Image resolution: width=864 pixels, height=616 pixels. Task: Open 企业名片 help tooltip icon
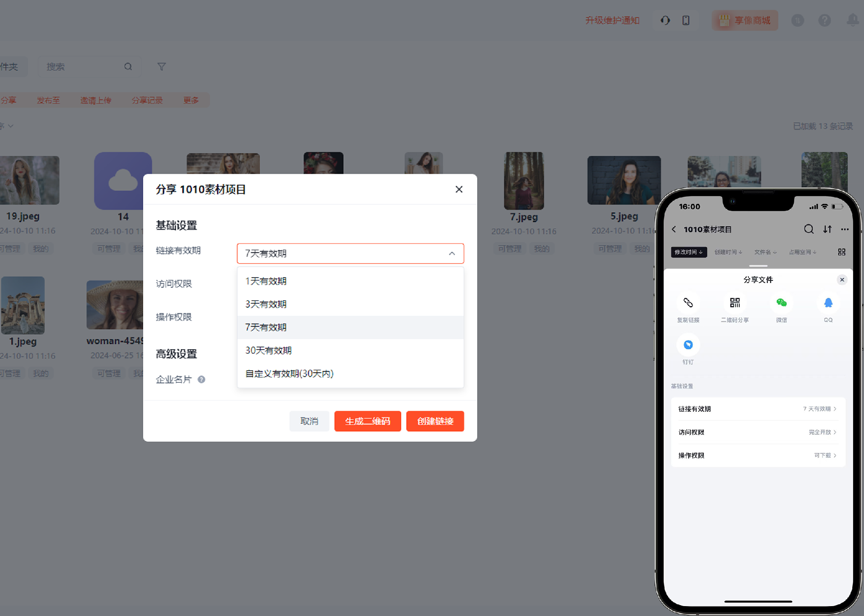(202, 379)
